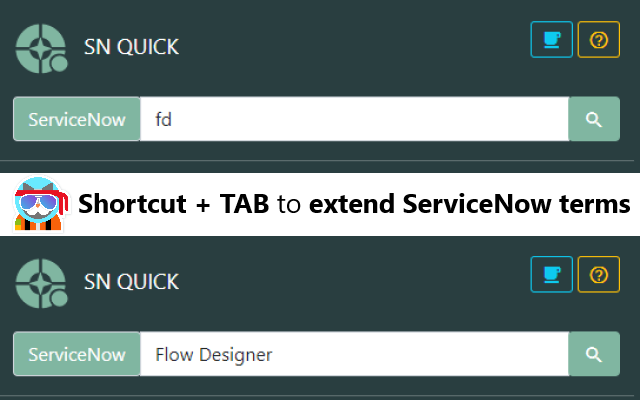Click the 'extend ServiceNow terms' banner text
The width and height of the screenshot is (640, 400).
click(469, 204)
